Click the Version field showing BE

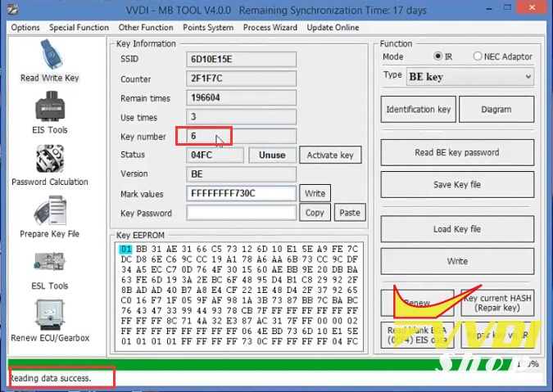[241, 174]
